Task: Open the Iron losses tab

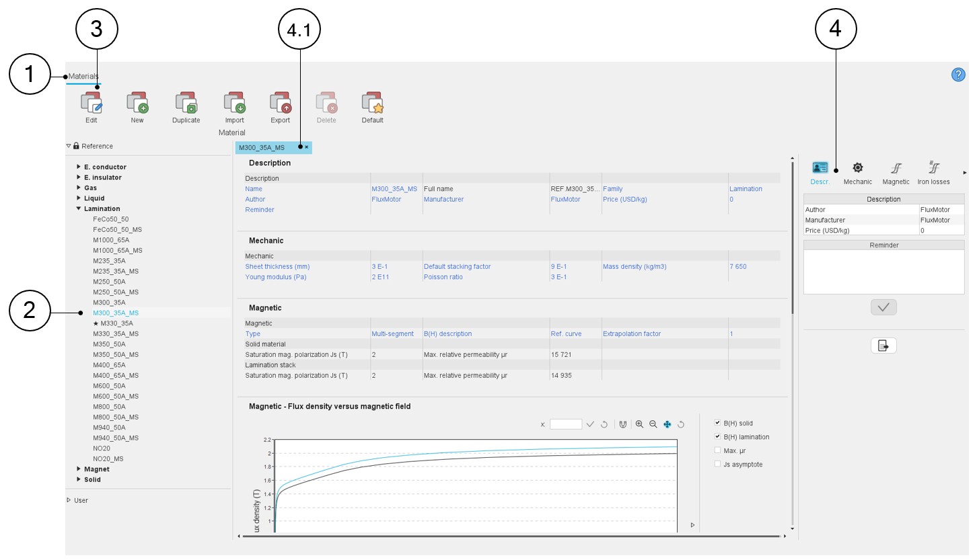Action: tap(933, 173)
